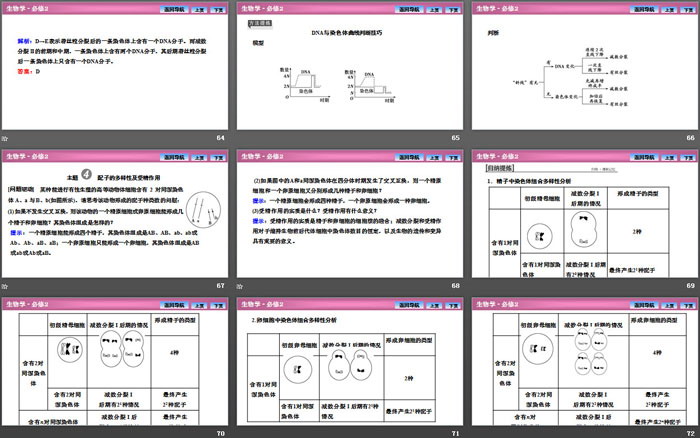Click the 方法提炼 tag on slide 65

click(x=260, y=23)
